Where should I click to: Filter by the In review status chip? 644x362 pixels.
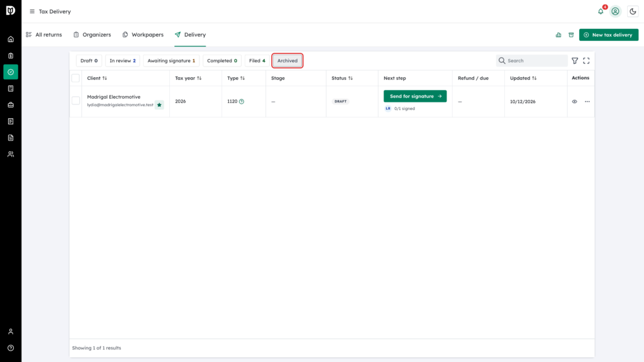[123, 61]
